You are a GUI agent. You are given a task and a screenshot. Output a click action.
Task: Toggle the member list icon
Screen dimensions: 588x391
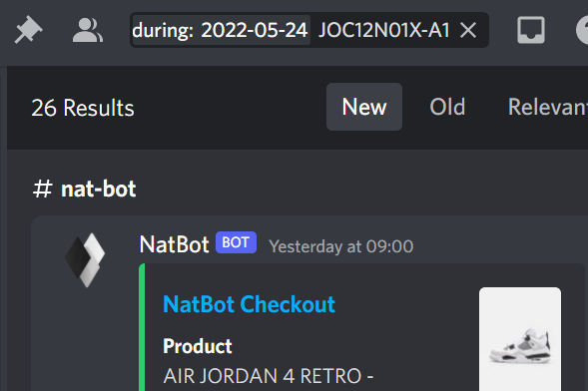tap(88, 30)
